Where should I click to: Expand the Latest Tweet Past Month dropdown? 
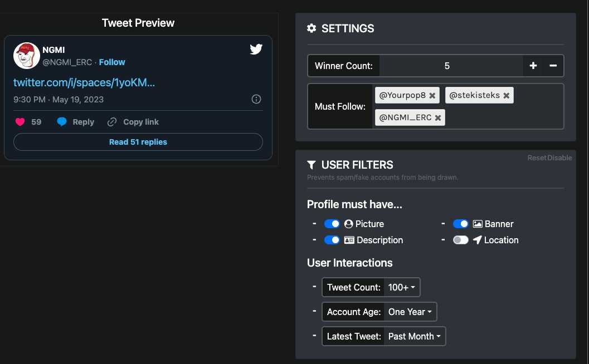[415, 336]
